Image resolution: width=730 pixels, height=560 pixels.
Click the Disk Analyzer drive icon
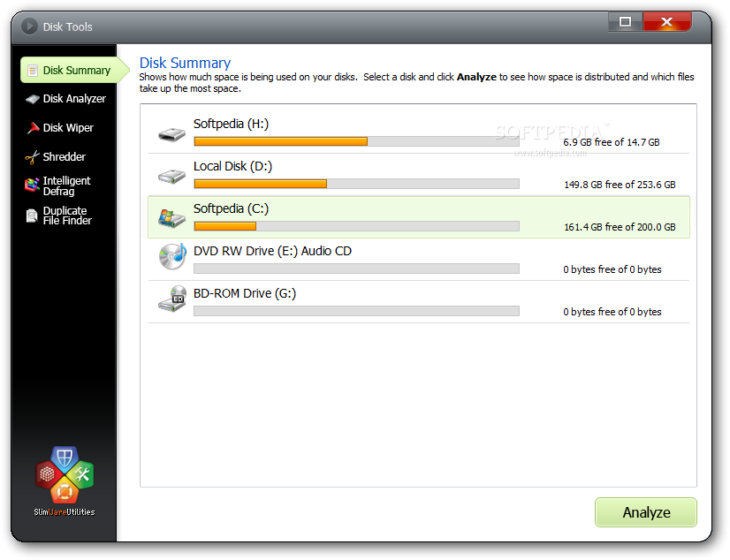pos(33,99)
